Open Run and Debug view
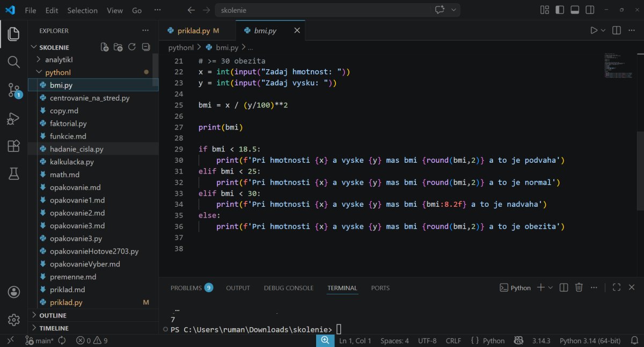 click(x=14, y=118)
